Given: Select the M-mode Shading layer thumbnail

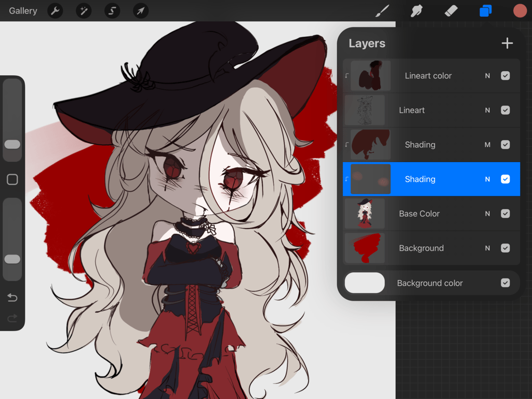Looking at the screenshot, I should [370, 145].
